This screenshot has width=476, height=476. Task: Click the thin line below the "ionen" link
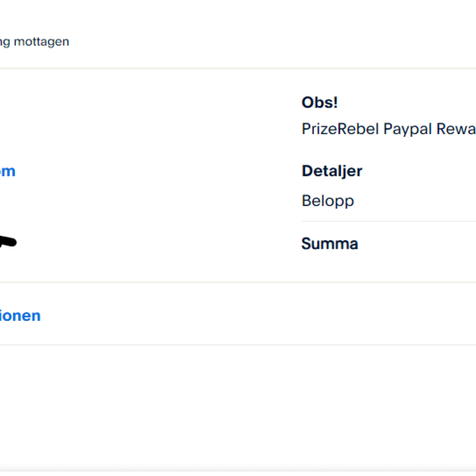pos(238,345)
